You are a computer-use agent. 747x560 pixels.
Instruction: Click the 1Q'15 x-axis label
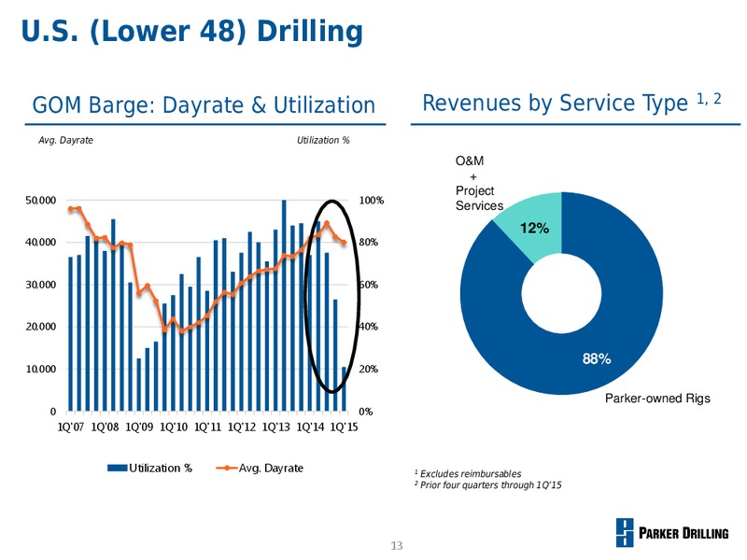click(344, 427)
